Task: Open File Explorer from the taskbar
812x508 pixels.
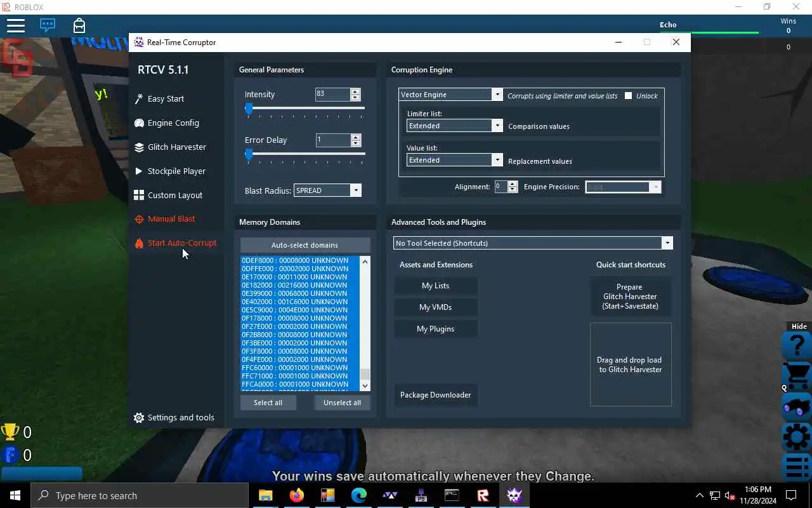Action: (x=265, y=495)
